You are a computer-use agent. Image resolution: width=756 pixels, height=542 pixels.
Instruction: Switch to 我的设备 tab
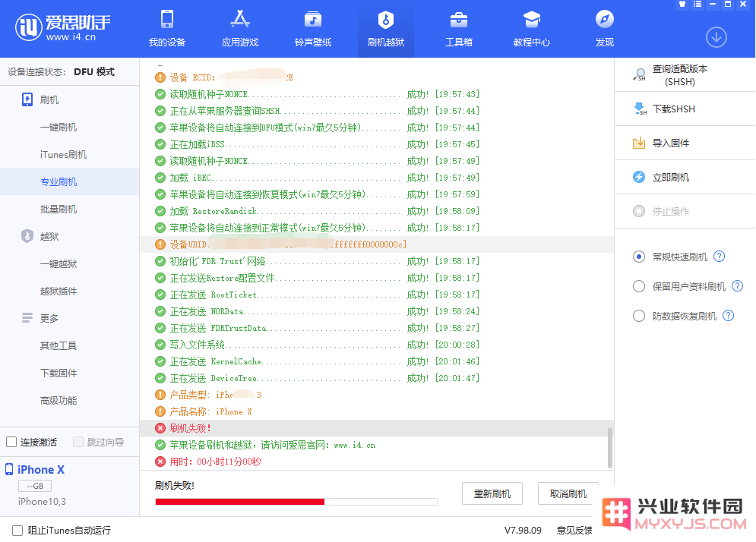pos(167,29)
